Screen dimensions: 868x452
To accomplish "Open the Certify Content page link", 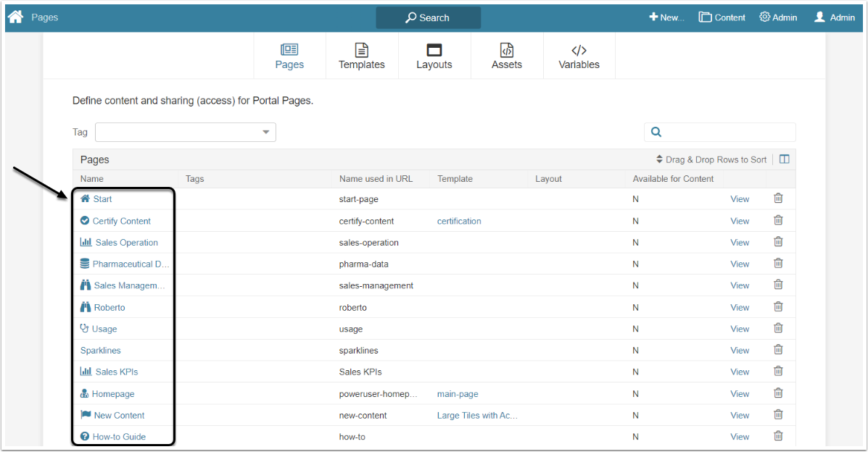I will (x=121, y=221).
